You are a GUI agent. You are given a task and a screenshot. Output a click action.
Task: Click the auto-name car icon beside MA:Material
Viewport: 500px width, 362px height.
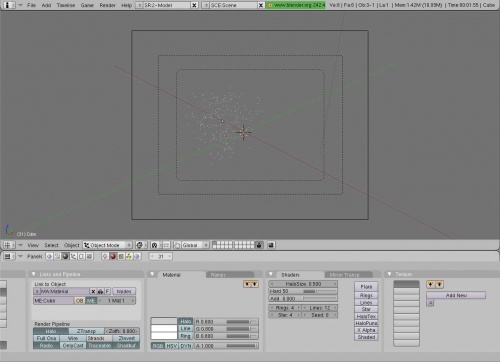[x=100, y=291]
